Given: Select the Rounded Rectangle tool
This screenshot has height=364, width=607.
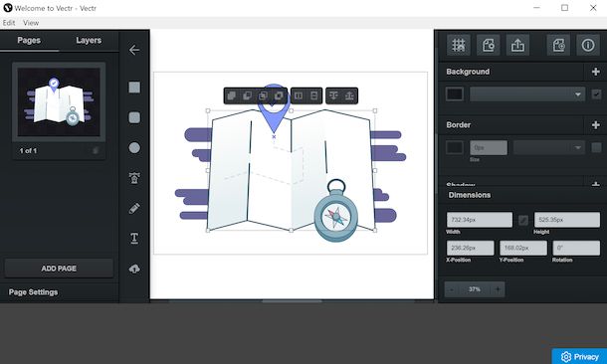Looking at the screenshot, I should pyautogui.click(x=134, y=117).
